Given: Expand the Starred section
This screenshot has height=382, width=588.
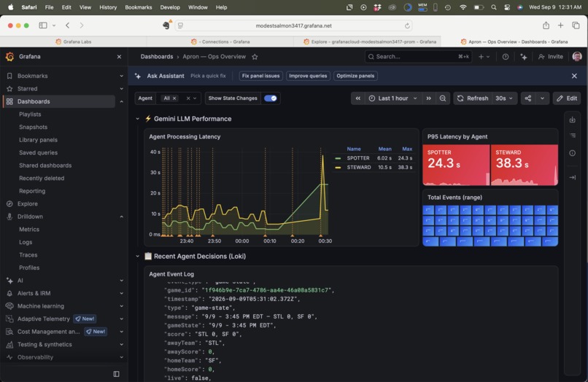Looking at the screenshot, I should 122,89.
